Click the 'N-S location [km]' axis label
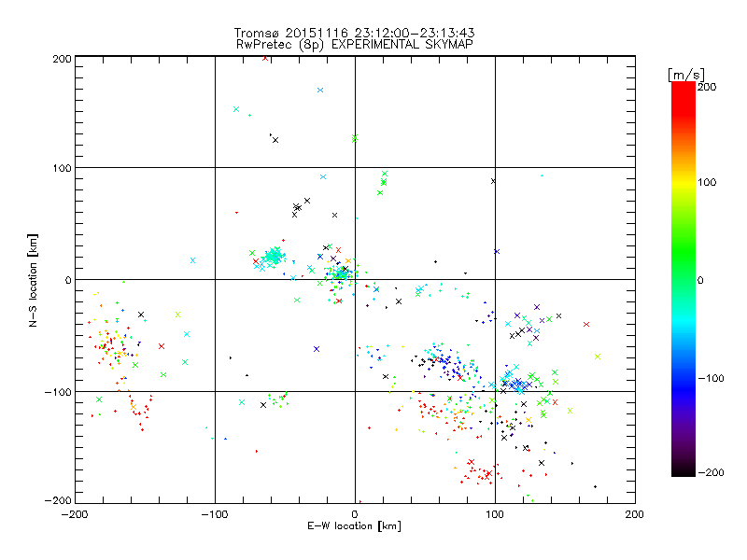The height and width of the screenshot is (560, 747). point(33,280)
